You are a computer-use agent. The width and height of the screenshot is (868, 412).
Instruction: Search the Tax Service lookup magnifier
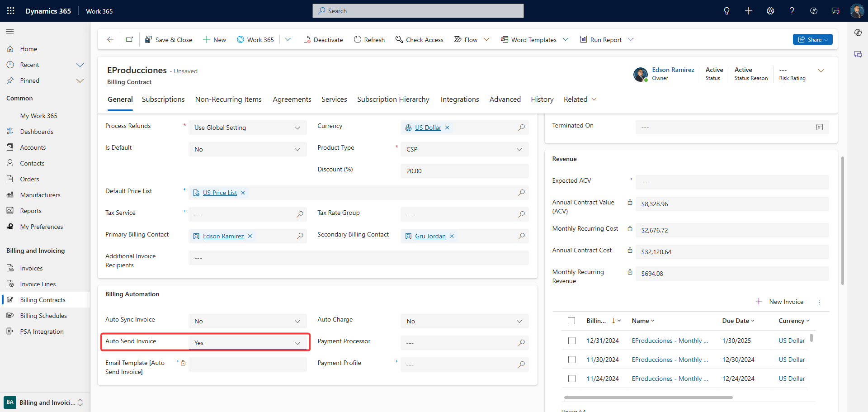[x=300, y=214]
